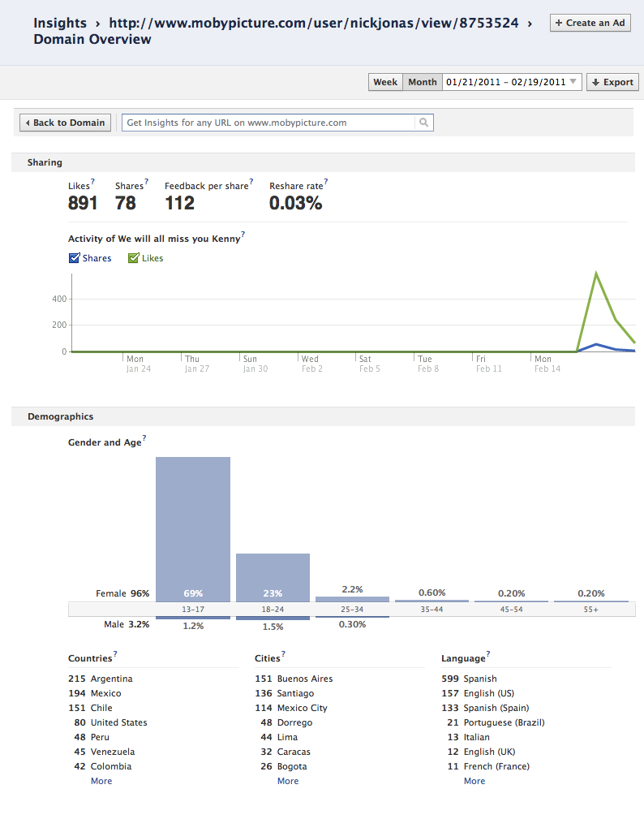
Task: Uncheck the Shares checkbox on the chart
Action: coord(75,258)
